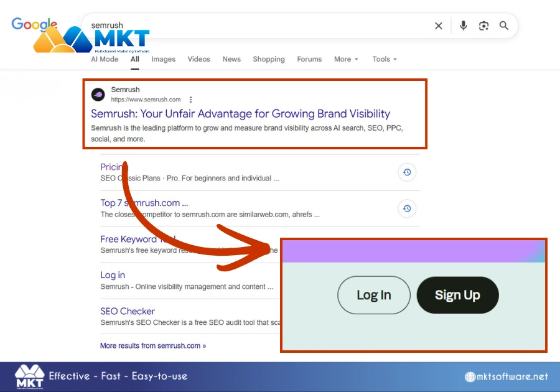Go to the News tab
This screenshot has width=560, height=392.
pyautogui.click(x=231, y=59)
